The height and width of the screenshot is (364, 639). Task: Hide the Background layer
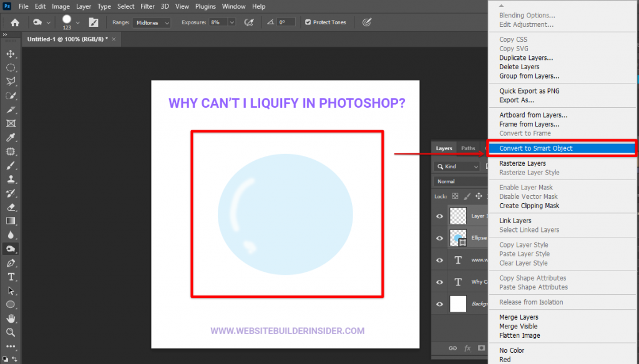point(440,304)
